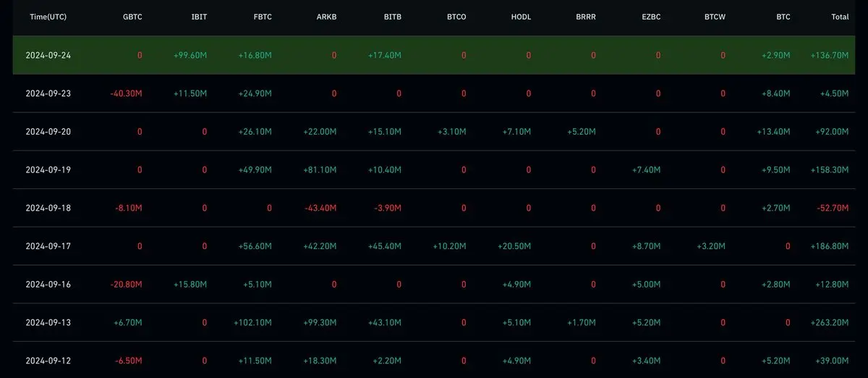
Task: Click the +7.10M HODL value
Action: (x=516, y=132)
